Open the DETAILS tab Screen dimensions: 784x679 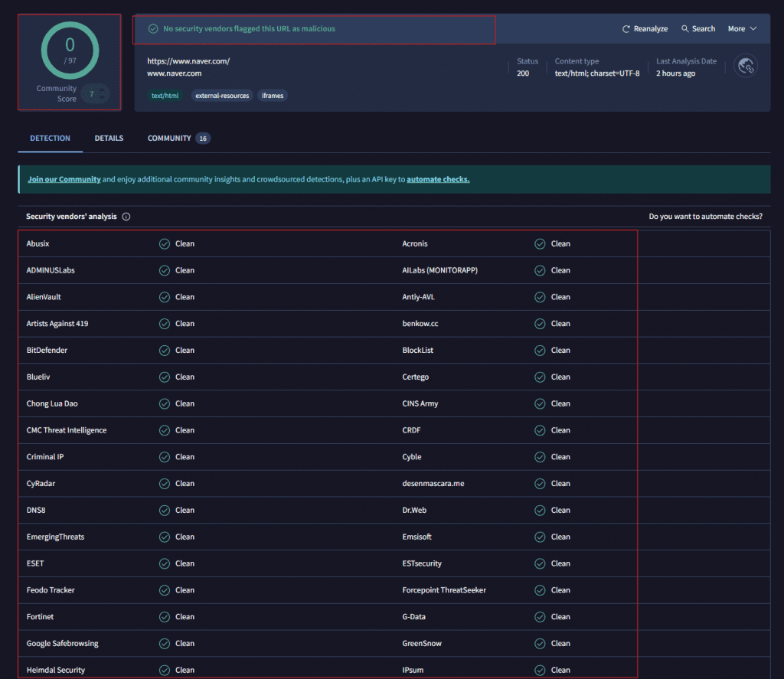coord(109,139)
